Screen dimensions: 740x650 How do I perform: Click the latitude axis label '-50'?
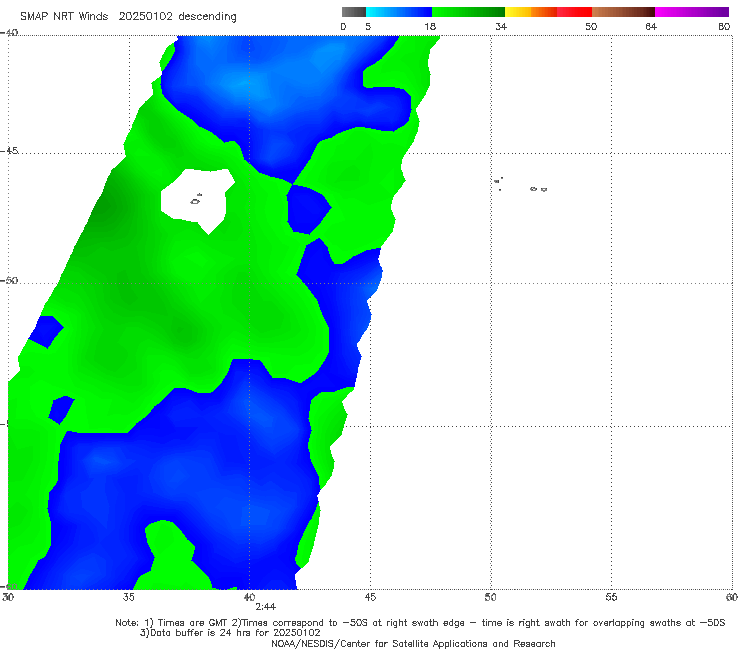9,280
